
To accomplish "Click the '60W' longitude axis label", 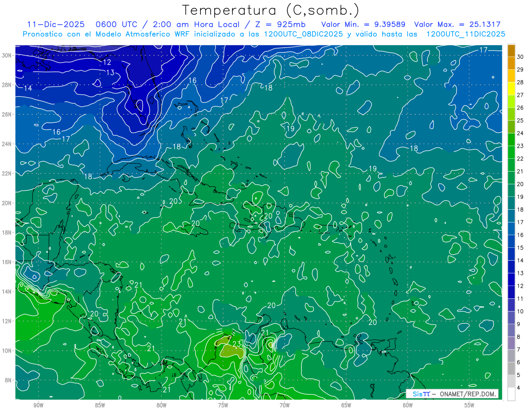I will point(408,405).
